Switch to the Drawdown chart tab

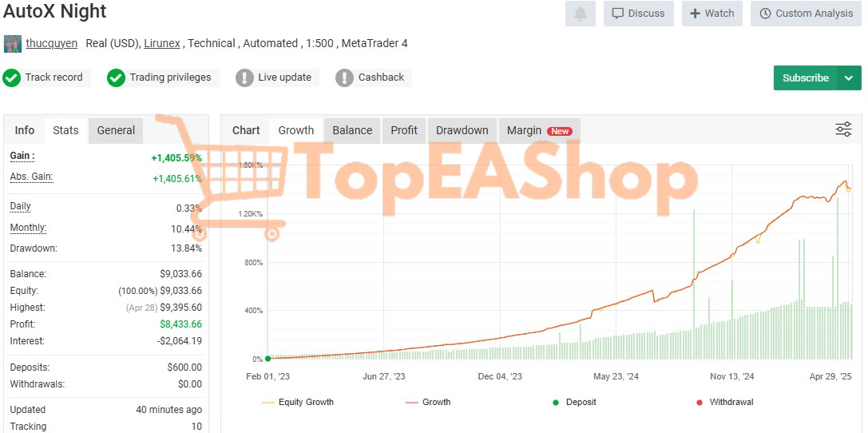pos(462,130)
